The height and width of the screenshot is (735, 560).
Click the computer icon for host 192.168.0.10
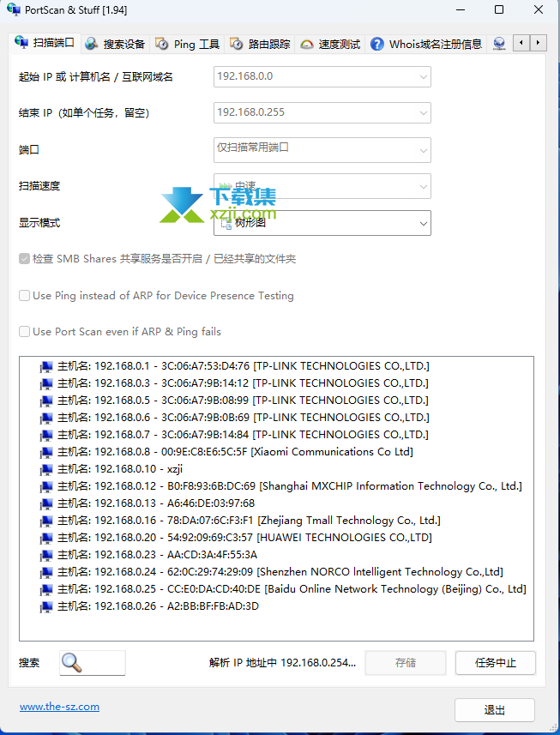pos(46,469)
